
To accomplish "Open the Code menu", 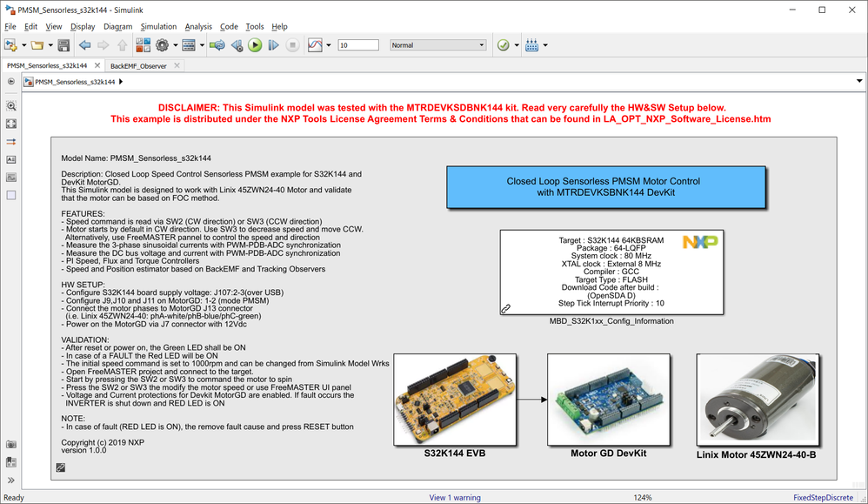I will coord(229,27).
